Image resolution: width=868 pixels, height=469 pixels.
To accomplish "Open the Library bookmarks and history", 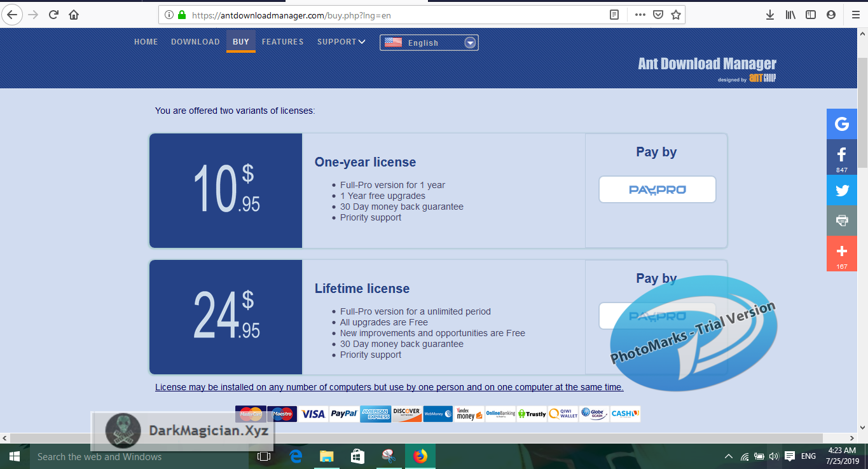I will tap(790, 15).
